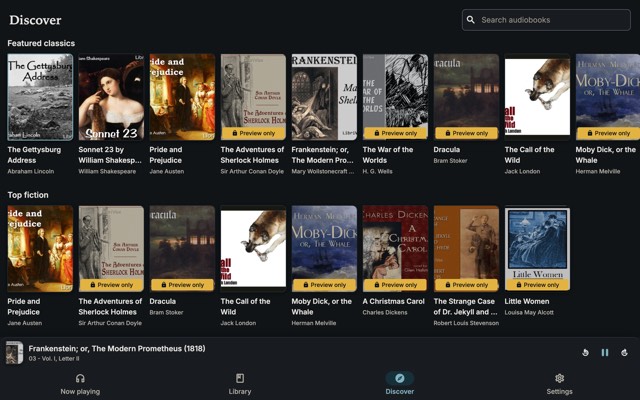The height and width of the screenshot is (400, 640).
Task: Click the Sonnet 23 by William Shakesp... title
Action: 110,155
